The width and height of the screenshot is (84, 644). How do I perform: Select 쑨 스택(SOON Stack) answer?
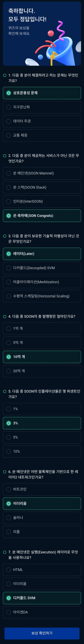click(42, 187)
